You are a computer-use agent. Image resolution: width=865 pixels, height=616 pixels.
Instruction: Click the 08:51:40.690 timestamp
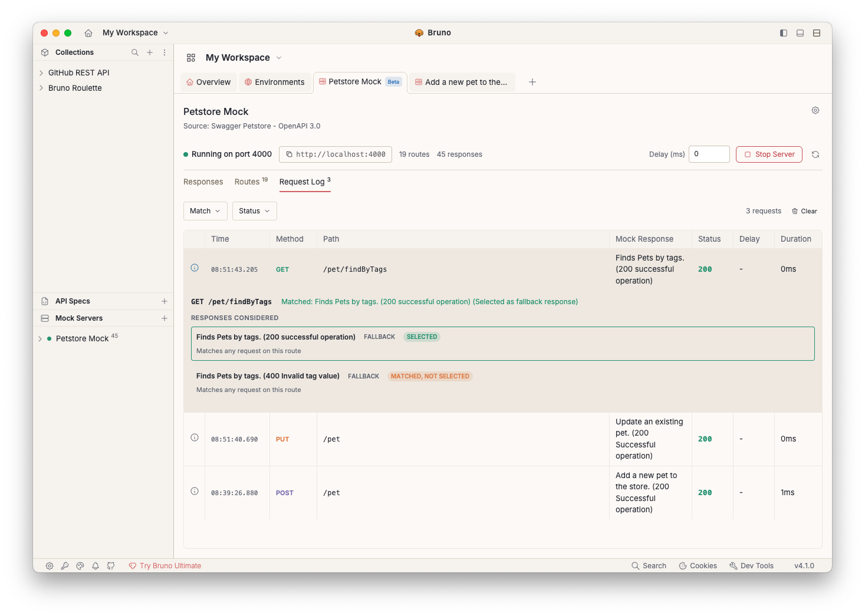point(235,440)
